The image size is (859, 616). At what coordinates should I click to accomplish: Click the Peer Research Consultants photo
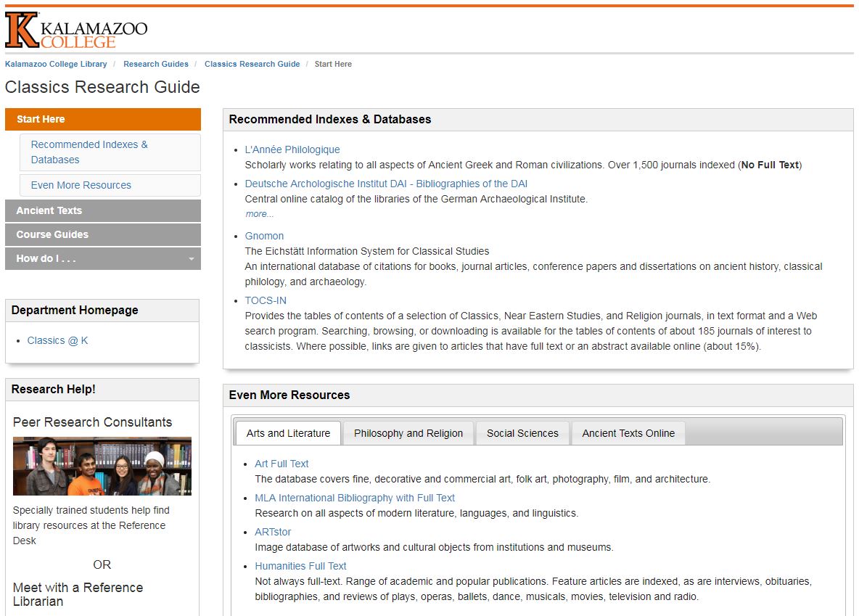coord(102,467)
